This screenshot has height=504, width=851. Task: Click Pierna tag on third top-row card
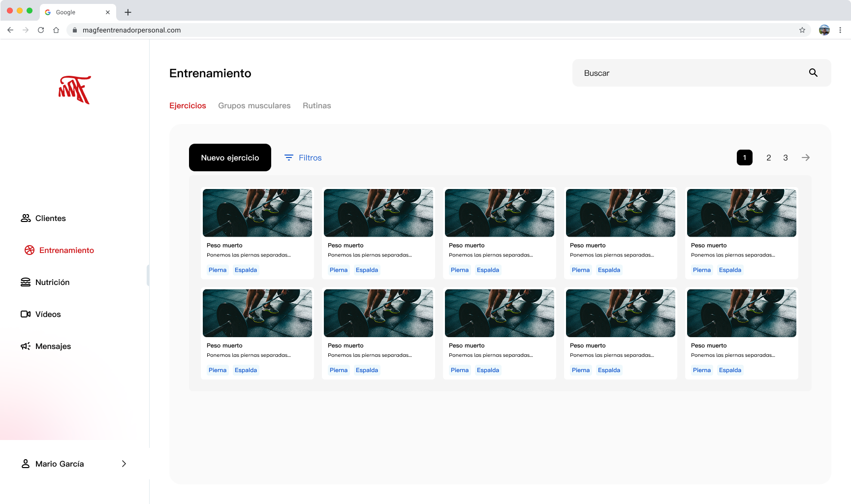tap(460, 270)
